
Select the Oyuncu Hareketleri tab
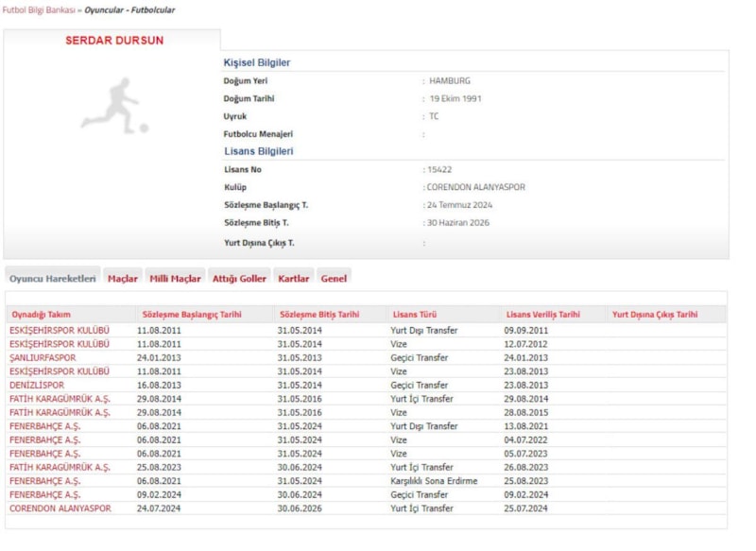pyautogui.click(x=52, y=278)
